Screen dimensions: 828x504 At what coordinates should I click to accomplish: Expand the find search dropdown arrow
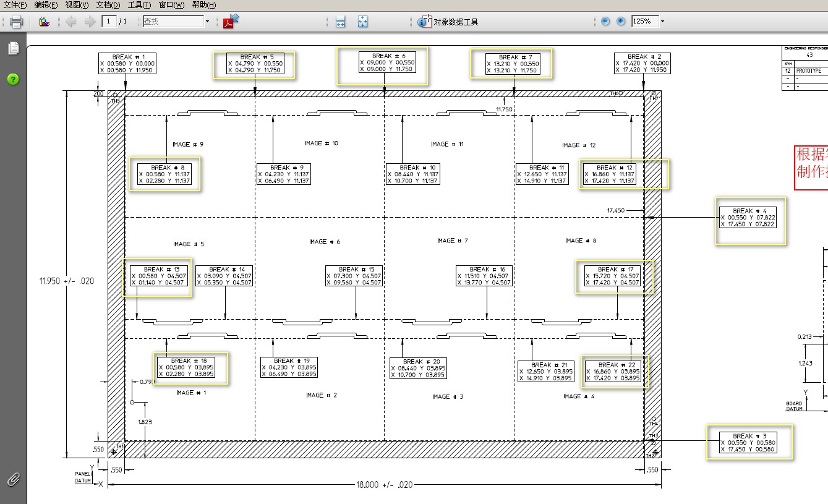[x=207, y=22]
